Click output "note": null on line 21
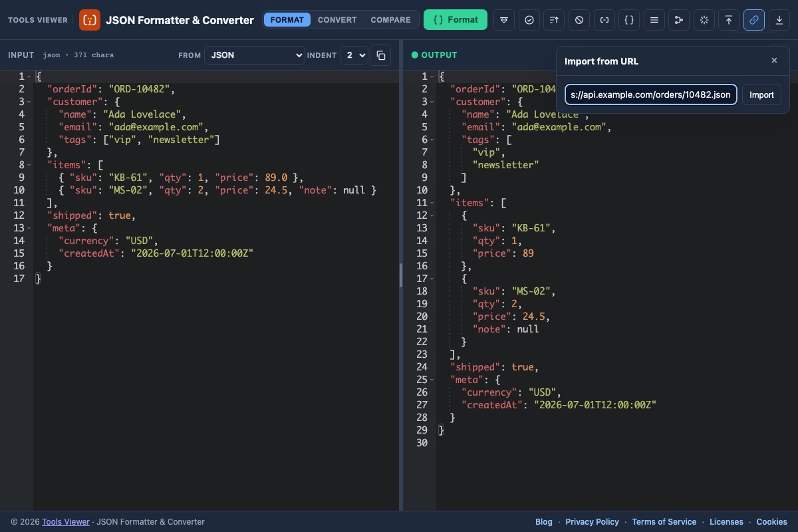 506,329
